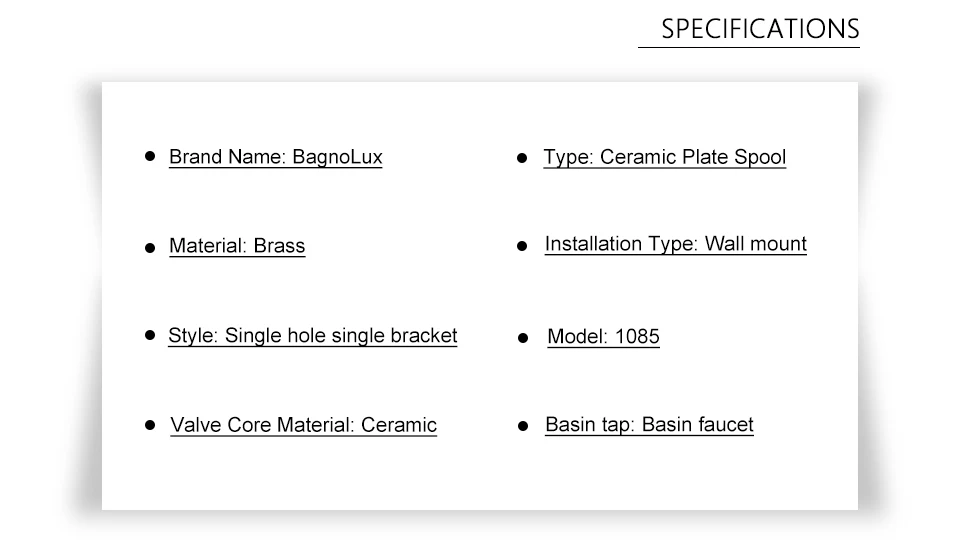Click the Material: Brass text

coord(237,246)
